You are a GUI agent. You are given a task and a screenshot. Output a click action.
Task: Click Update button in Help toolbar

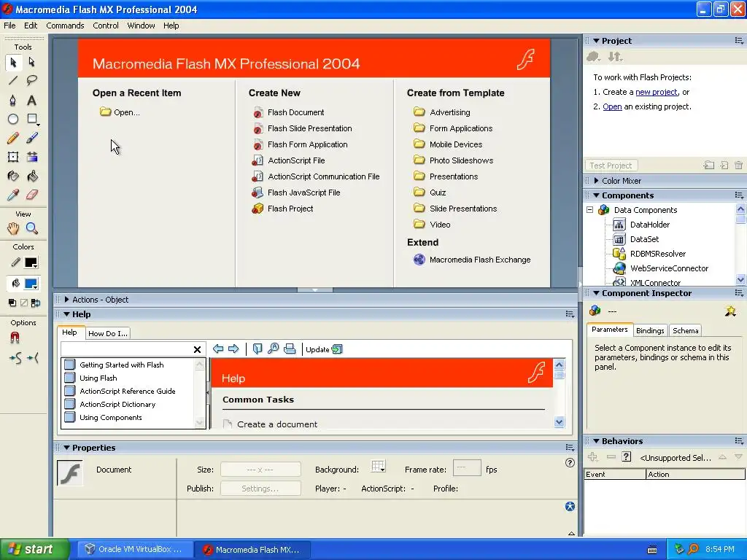click(324, 349)
